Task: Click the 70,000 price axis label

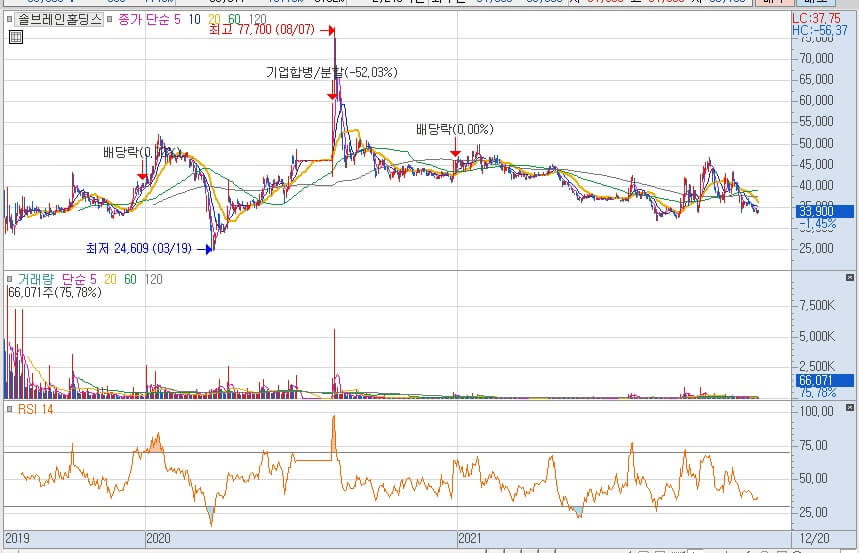Action: (816, 58)
